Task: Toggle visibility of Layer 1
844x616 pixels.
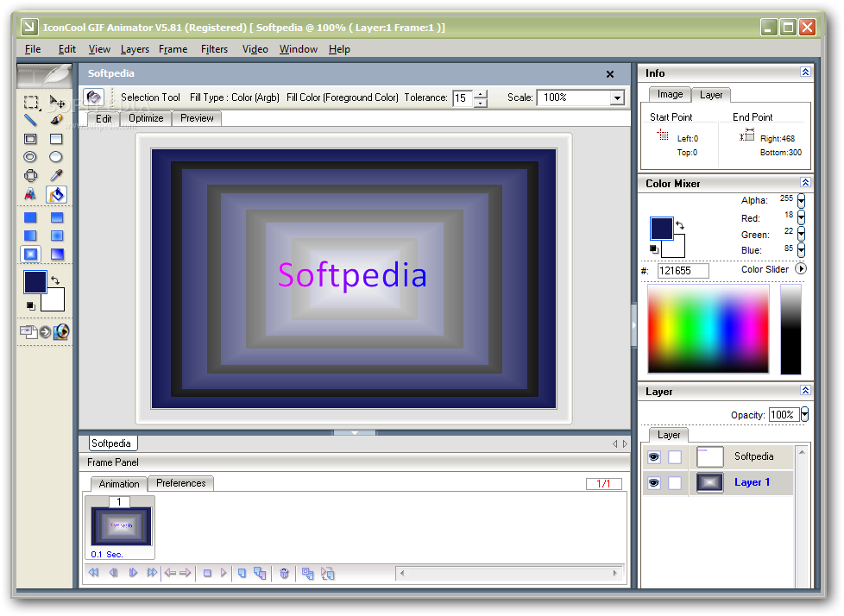Action: point(654,482)
